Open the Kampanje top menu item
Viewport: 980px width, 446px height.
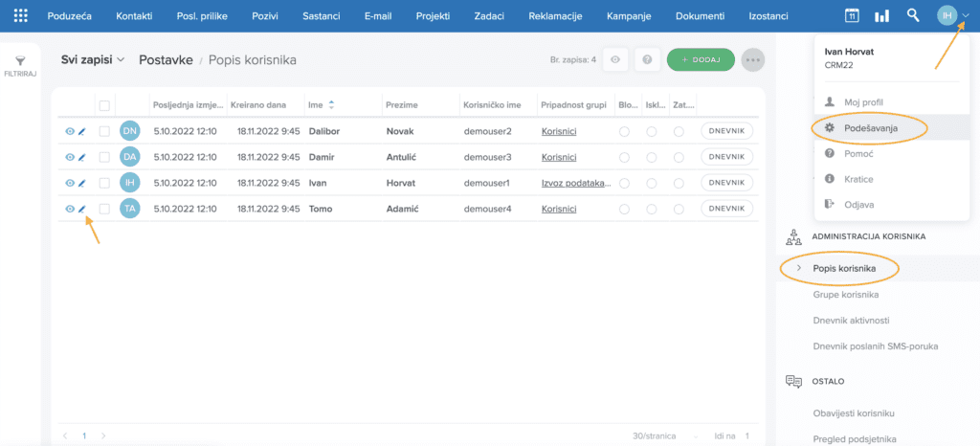pos(631,16)
